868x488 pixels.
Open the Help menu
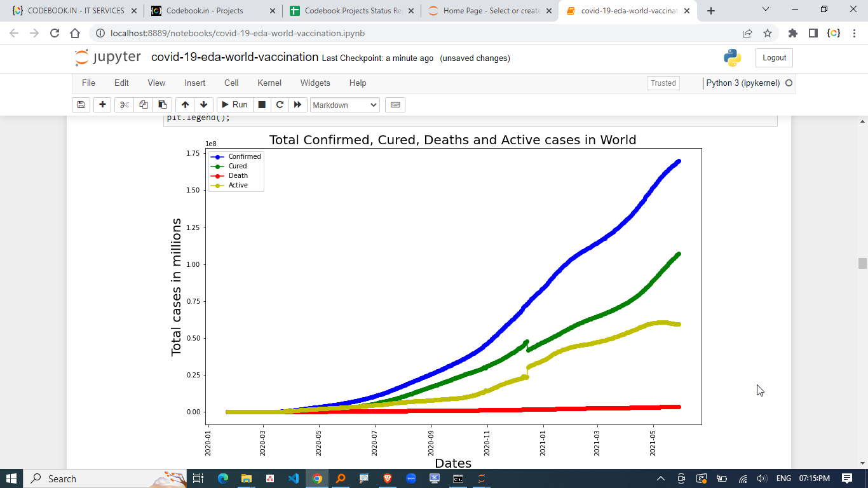[x=358, y=83]
